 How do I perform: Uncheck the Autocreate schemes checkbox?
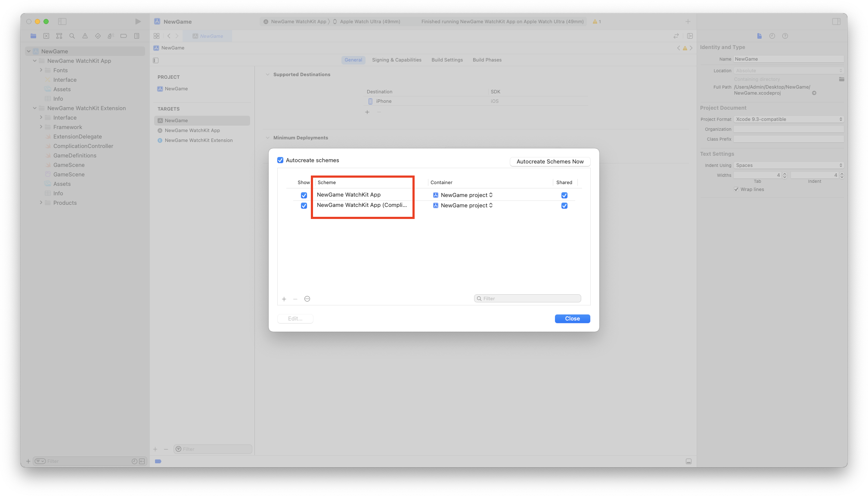click(x=280, y=160)
